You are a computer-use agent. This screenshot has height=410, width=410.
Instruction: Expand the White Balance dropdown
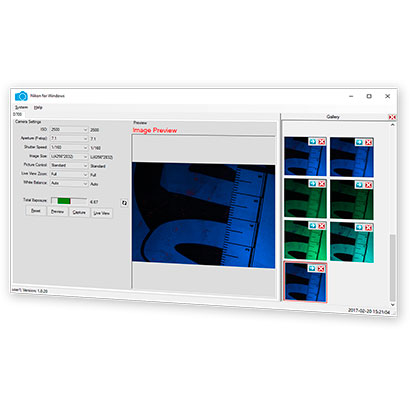(x=69, y=183)
